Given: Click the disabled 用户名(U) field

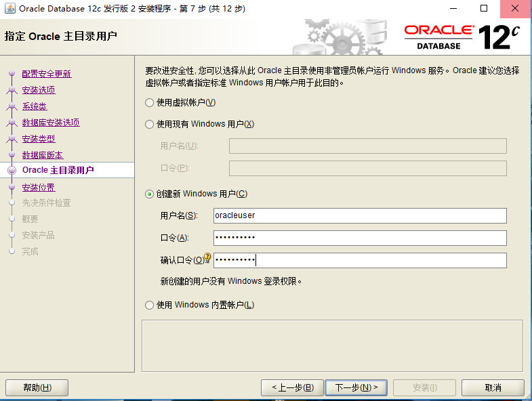Looking at the screenshot, I should click(368, 146).
